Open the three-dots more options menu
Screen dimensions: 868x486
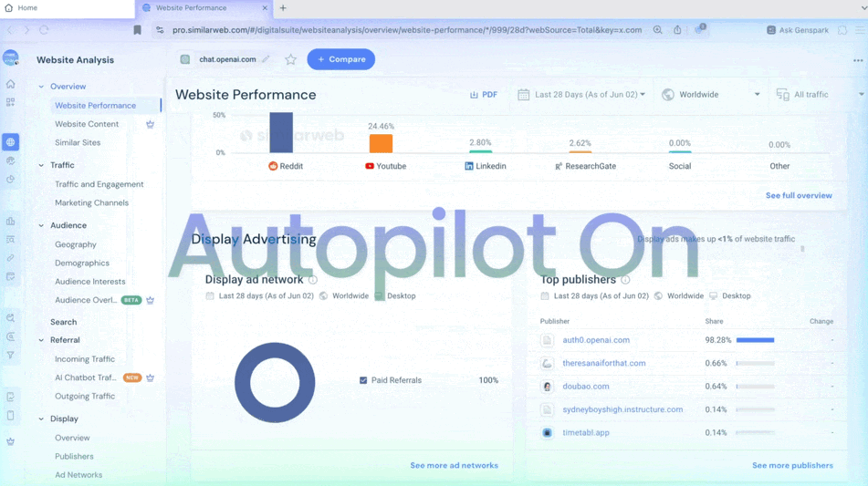pos(858,60)
